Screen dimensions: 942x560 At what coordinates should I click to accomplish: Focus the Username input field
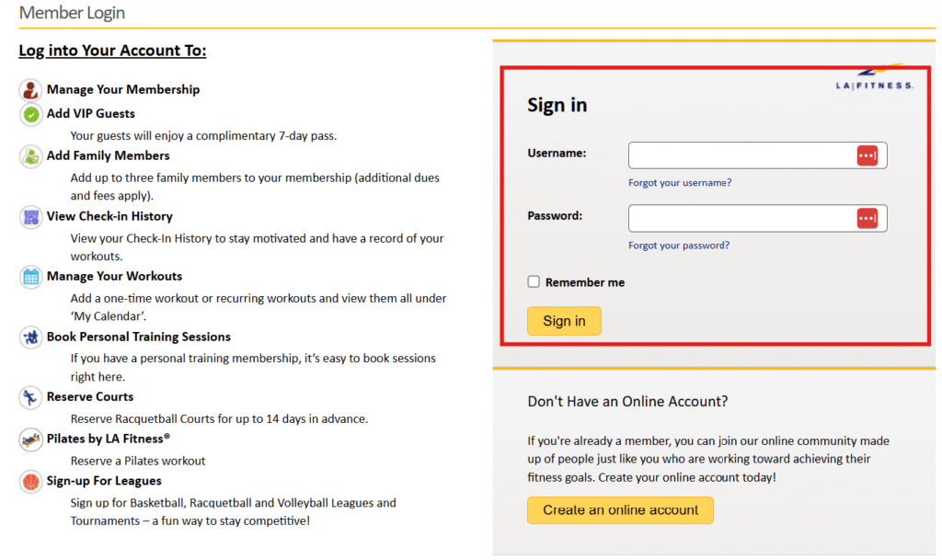pyautogui.click(x=741, y=155)
